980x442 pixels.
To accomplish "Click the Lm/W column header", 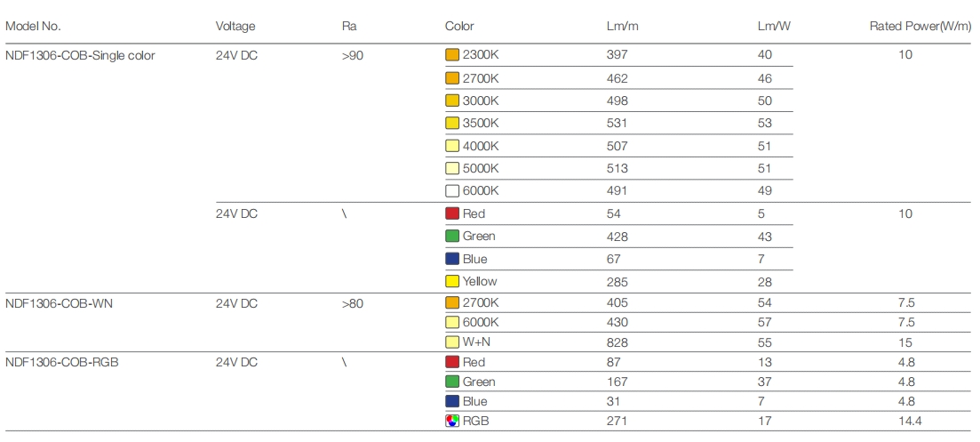I will (773, 27).
